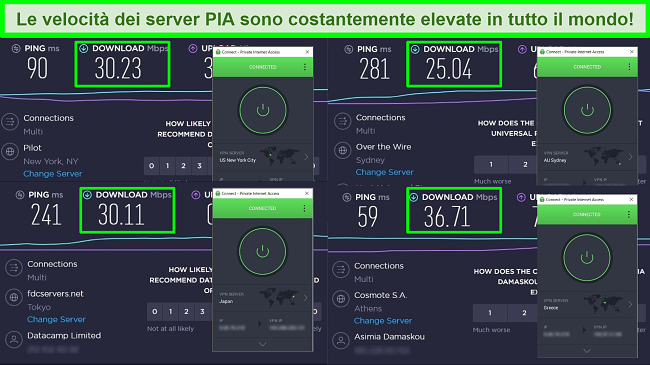Click the Cosmote S.A. server name
The image size is (650, 365).
pyautogui.click(x=381, y=295)
